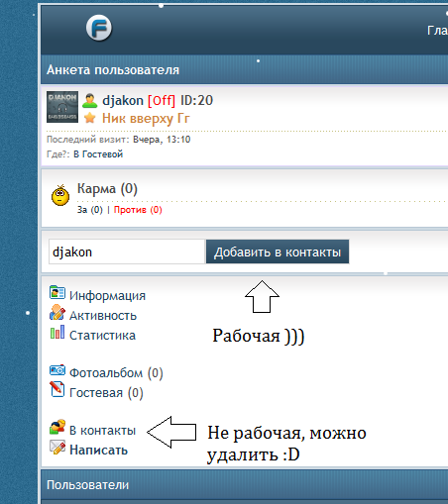Vote За for karma
This screenshot has width=448, height=504.
(x=90, y=210)
